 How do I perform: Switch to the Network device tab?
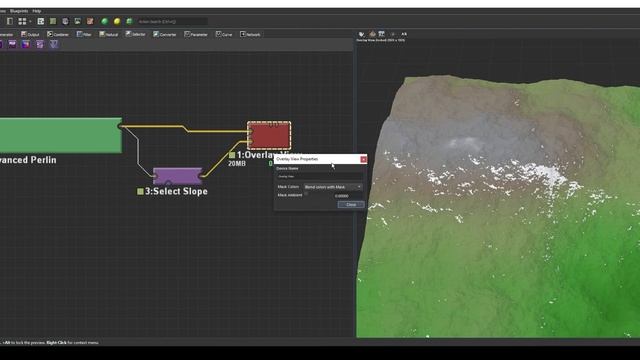[x=250, y=34]
